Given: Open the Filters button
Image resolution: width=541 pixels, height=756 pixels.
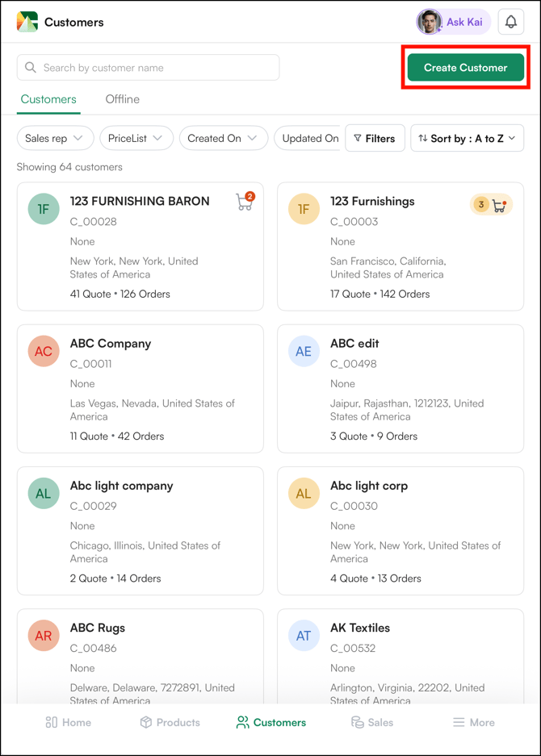Looking at the screenshot, I should 375,139.
